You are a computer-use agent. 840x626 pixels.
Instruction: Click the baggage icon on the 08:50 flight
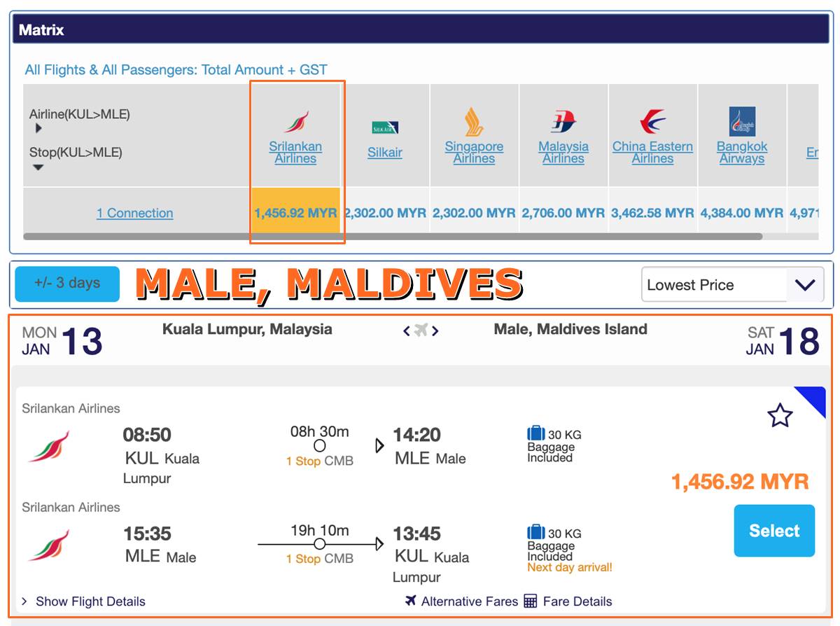click(x=535, y=433)
